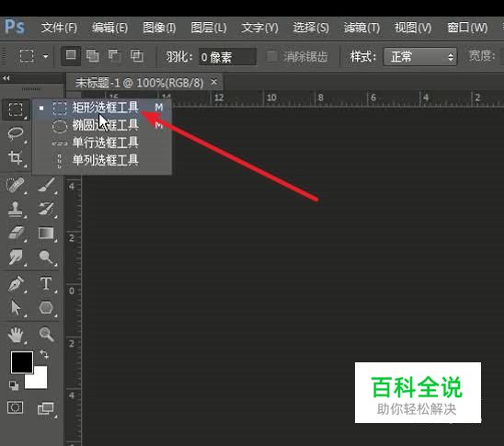Choose 椭圆选框工具 from flyout
The height and width of the screenshot is (446, 504).
click(x=102, y=125)
